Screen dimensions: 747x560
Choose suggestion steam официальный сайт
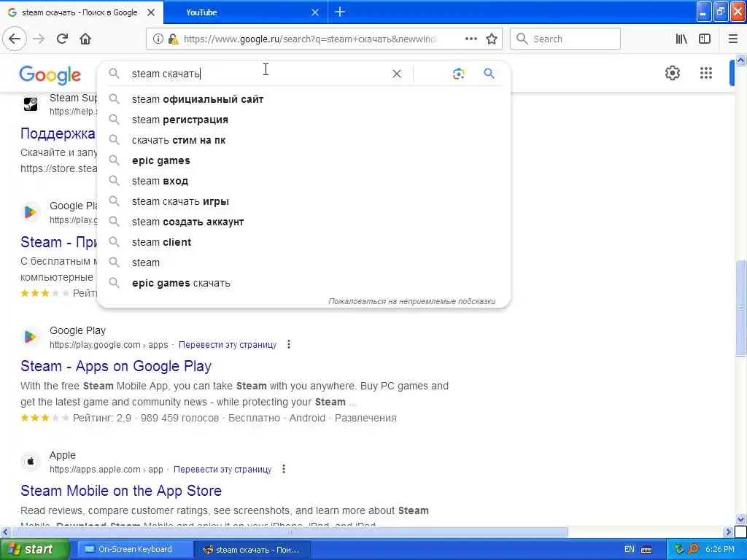point(303,99)
